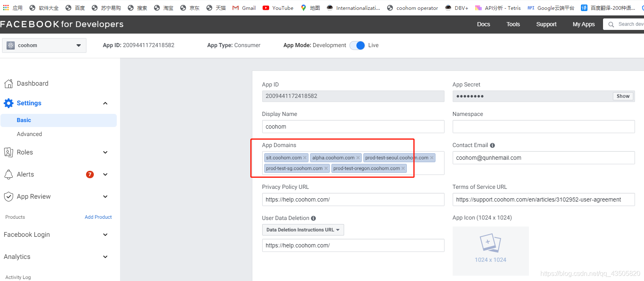The image size is (644, 281).
Task: Open the Dashboard home icon
Action: (9, 84)
